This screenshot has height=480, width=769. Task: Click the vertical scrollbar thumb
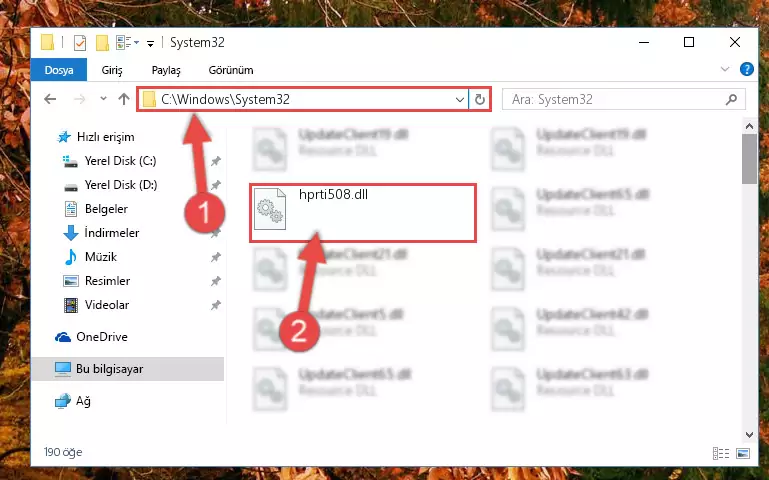tap(749, 158)
